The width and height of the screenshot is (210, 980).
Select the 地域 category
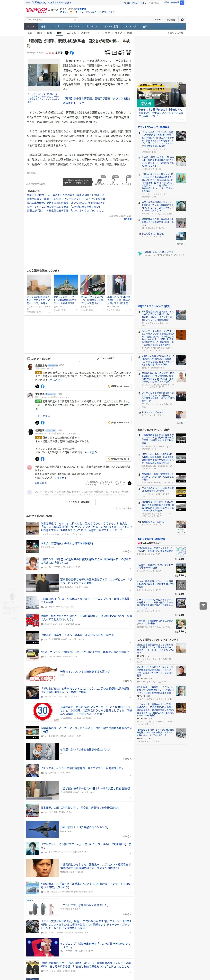[130, 33]
